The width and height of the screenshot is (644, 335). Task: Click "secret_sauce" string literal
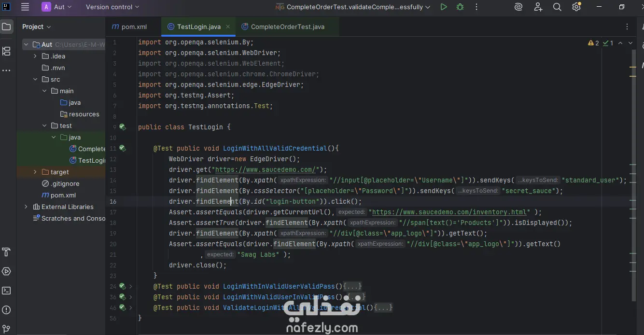(x=529, y=191)
